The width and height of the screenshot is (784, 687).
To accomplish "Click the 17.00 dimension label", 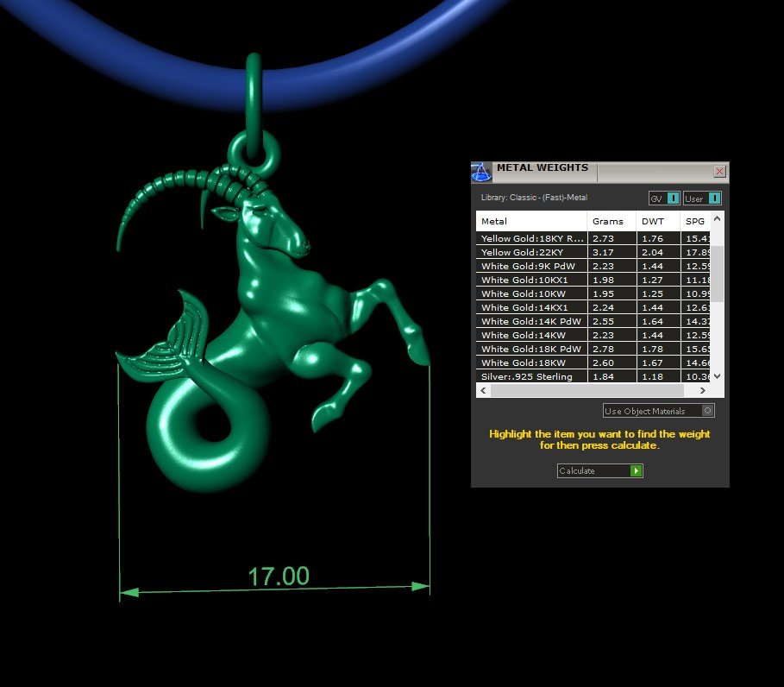I will tap(279, 577).
